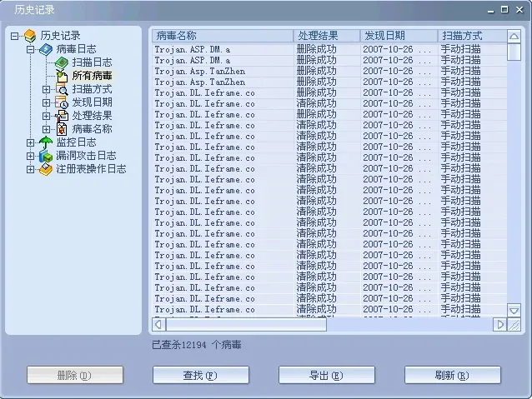The width and height of the screenshot is (532, 399).
Task: Select the 监控日志 tree item
Action: (76, 142)
